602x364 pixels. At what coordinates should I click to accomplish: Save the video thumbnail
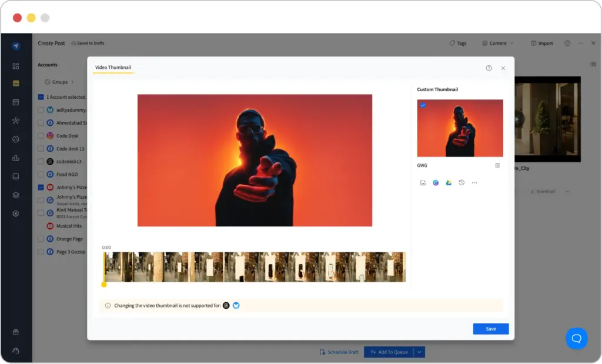tap(490, 329)
